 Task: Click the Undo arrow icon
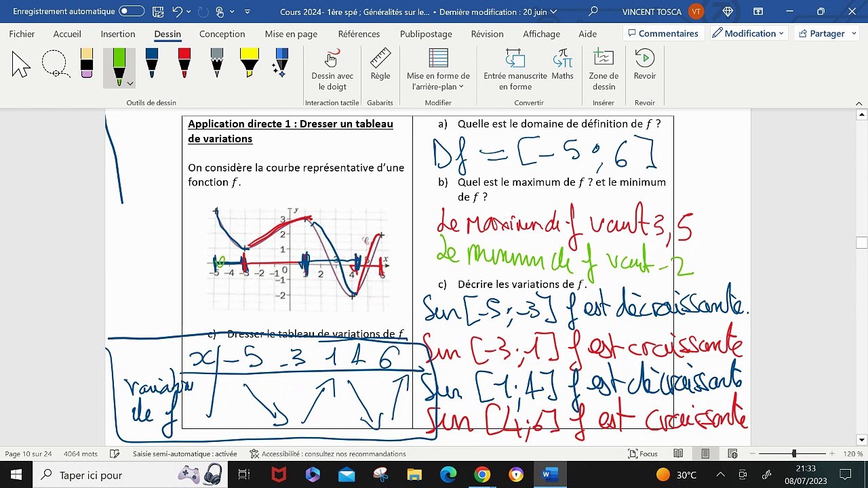[x=178, y=12]
